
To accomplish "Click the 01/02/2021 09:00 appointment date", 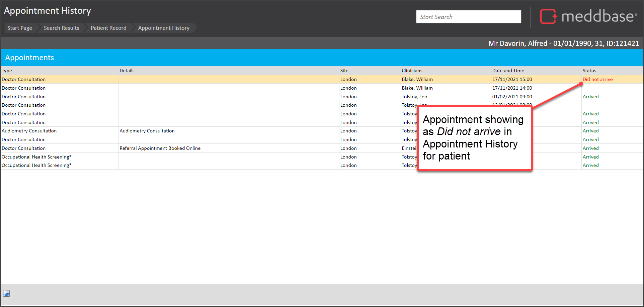I will pos(512,97).
